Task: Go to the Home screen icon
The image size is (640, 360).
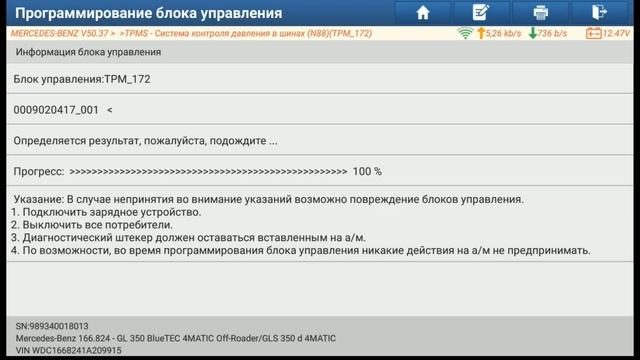Action: point(423,13)
